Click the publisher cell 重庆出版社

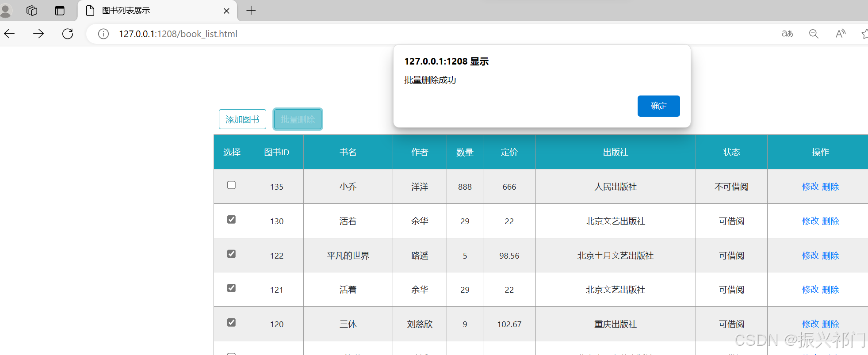pyautogui.click(x=616, y=324)
